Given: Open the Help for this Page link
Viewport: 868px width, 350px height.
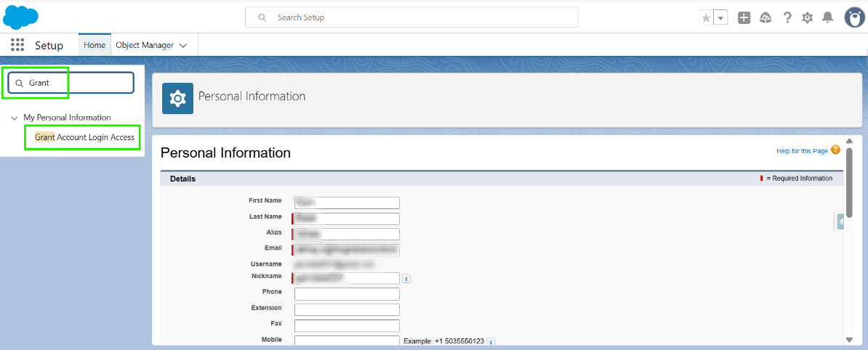Looking at the screenshot, I should point(802,151).
